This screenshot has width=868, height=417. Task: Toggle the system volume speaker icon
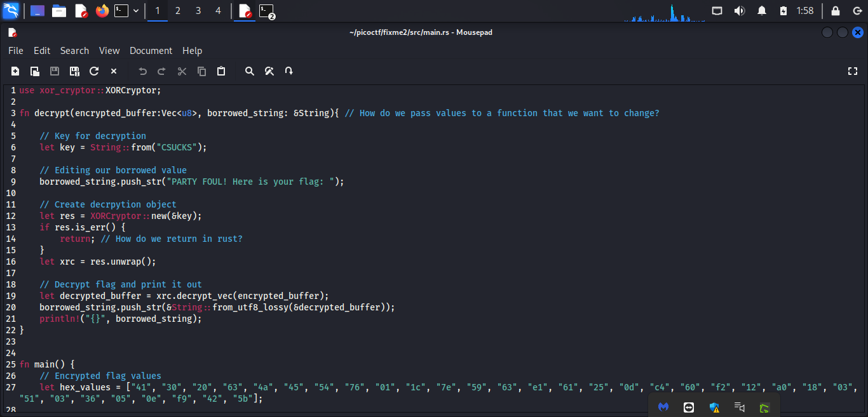tap(740, 11)
